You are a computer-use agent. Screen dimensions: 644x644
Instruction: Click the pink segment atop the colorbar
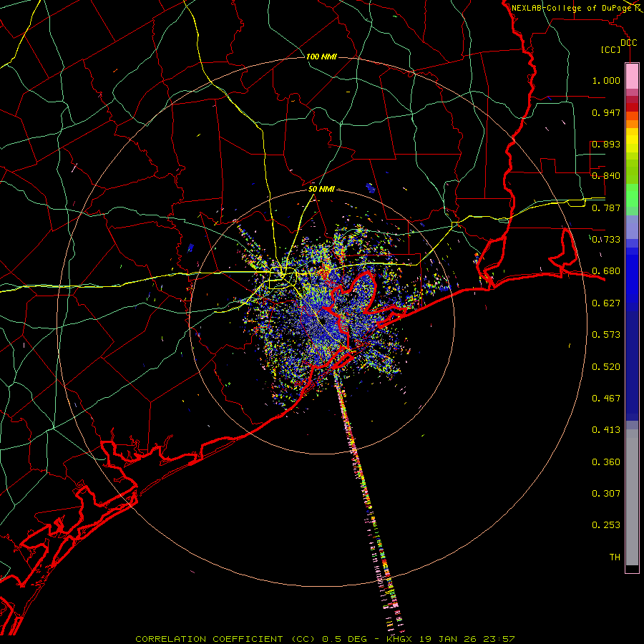[x=632, y=77]
